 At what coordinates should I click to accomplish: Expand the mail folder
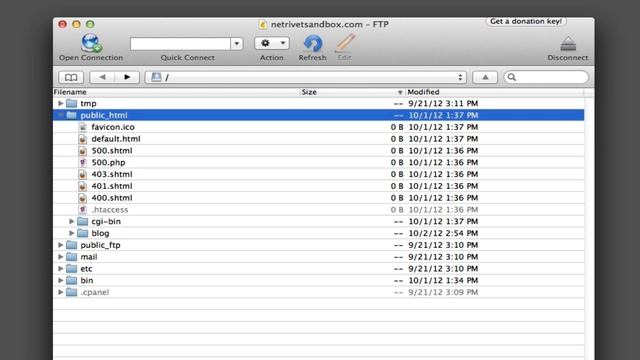60,257
